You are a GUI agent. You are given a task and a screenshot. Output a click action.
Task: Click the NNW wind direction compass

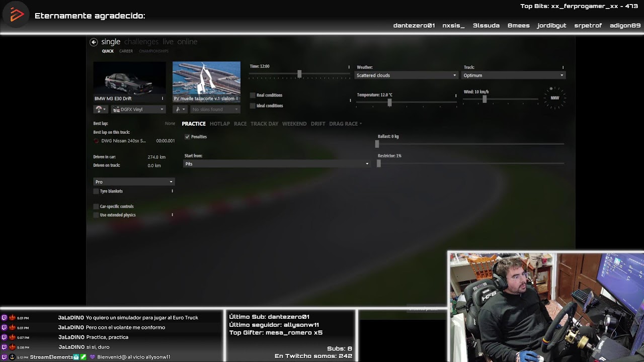[555, 98]
